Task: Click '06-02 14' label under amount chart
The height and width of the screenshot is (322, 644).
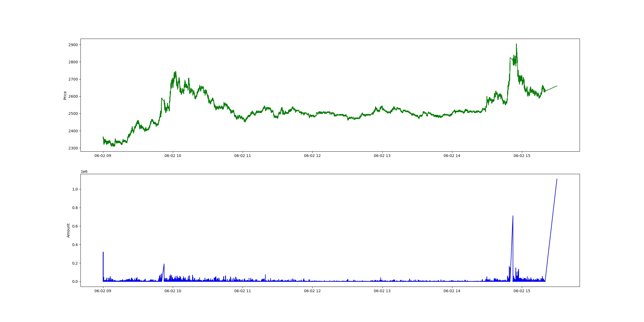Action: tap(452, 291)
